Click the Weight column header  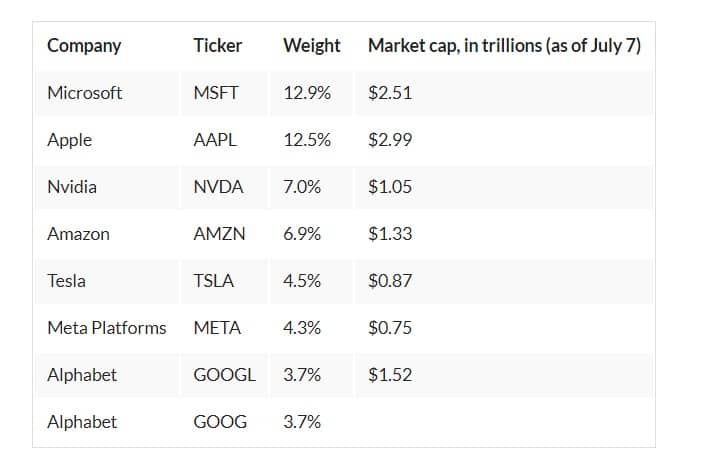coord(311,45)
